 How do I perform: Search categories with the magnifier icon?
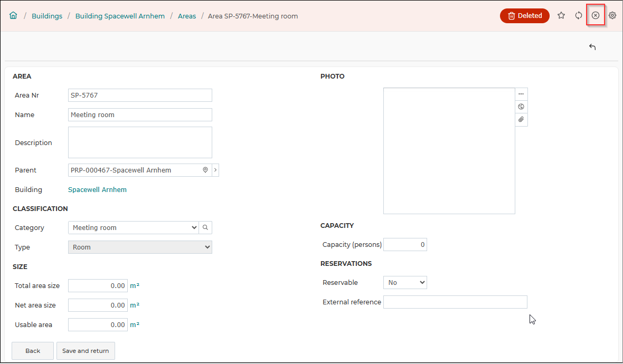coord(205,227)
